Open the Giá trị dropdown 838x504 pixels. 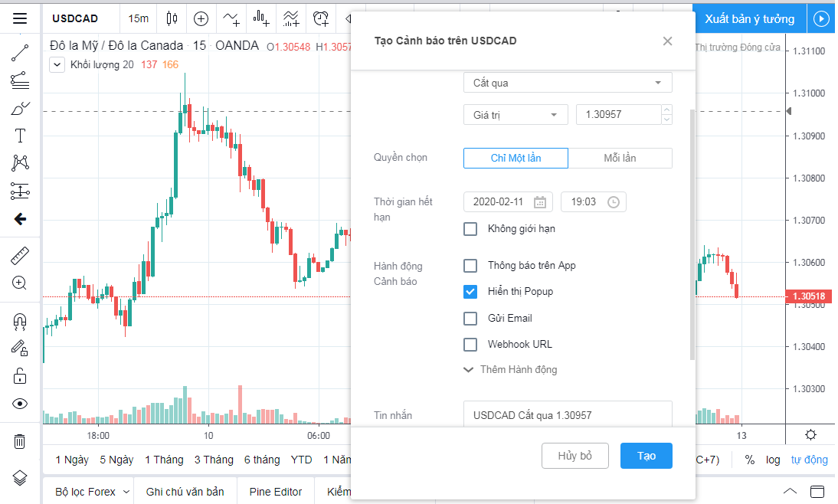515,115
